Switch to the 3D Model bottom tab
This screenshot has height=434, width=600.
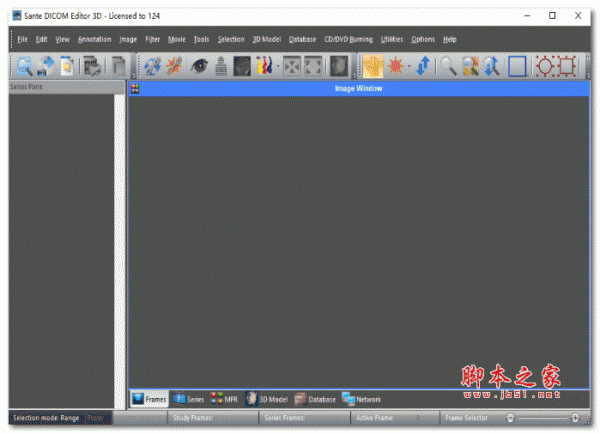(267, 399)
